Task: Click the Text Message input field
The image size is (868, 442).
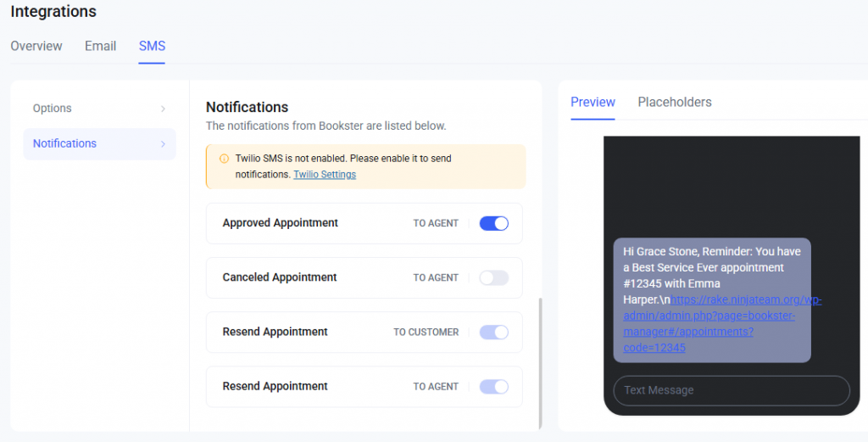Action: point(732,390)
